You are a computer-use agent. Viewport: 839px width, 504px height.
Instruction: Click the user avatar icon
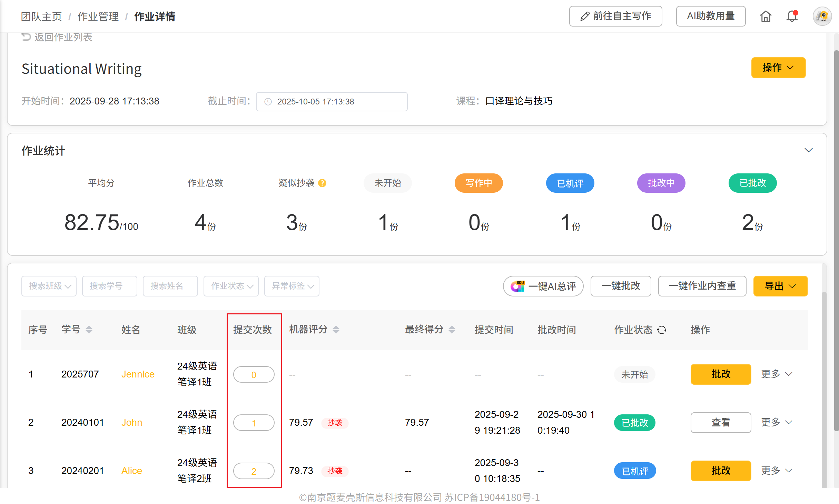pos(822,16)
